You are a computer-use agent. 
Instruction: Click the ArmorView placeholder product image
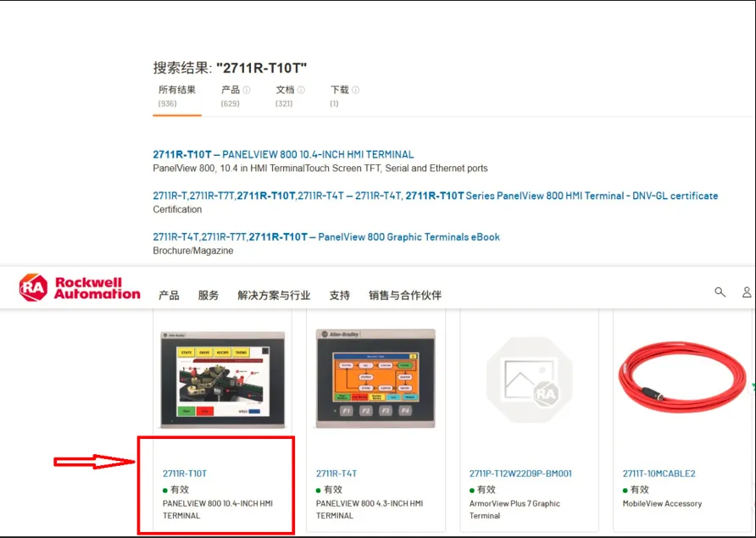[x=530, y=380]
